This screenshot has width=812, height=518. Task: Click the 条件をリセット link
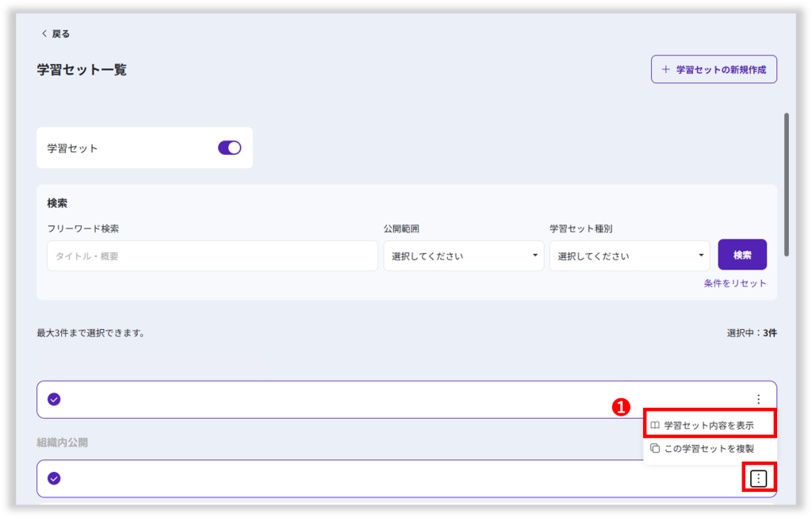(x=734, y=283)
